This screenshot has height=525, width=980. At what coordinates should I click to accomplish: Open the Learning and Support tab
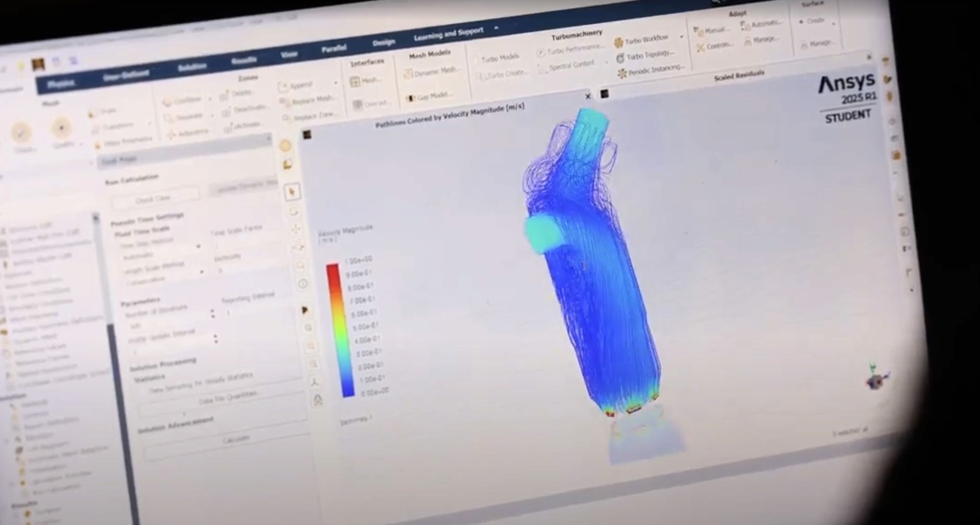coord(449,34)
